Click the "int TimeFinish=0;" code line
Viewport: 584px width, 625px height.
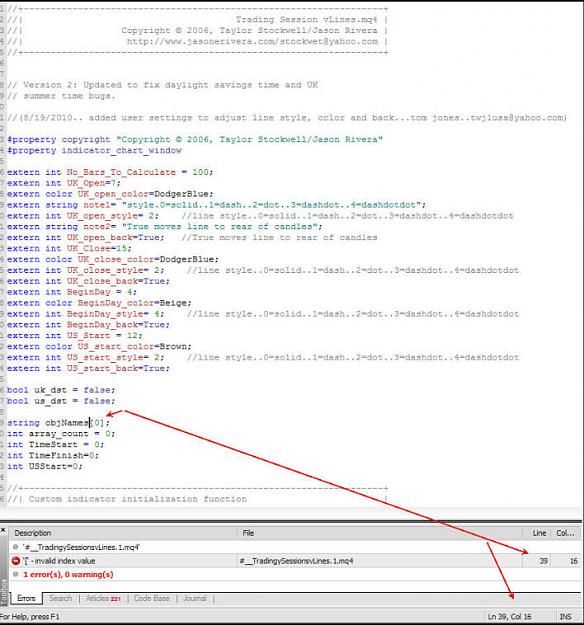click(53, 455)
